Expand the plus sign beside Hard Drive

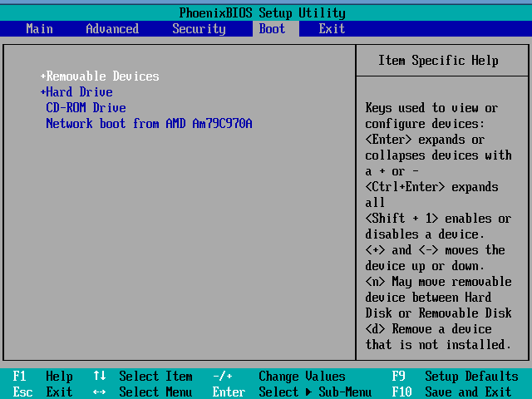[x=43, y=92]
